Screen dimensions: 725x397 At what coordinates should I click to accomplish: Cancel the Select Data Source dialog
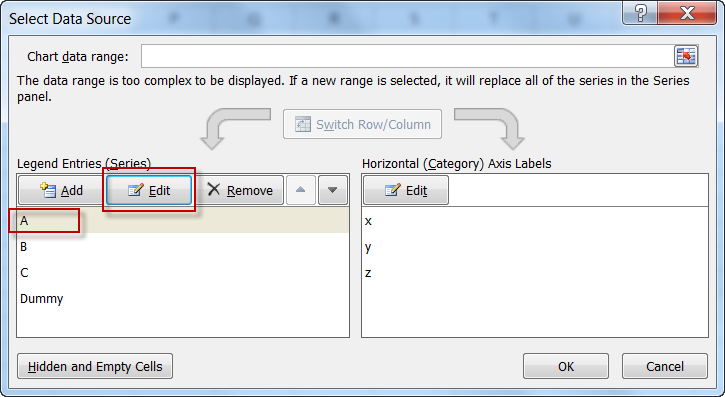click(x=664, y=366)
